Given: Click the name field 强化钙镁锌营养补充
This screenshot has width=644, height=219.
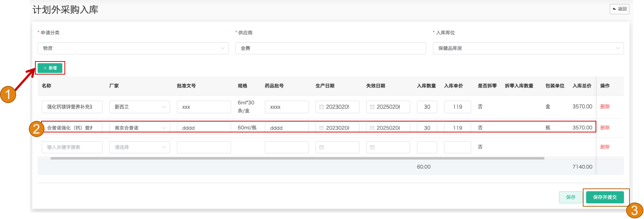Looking at the screenshot, I should coord(72,107).
